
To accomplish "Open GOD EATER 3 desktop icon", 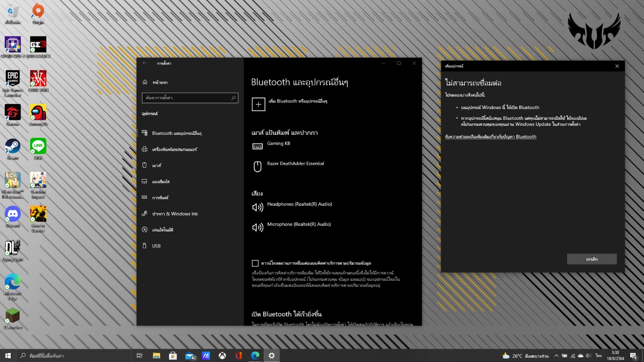I will pyautogui.click(x=38, y=47).
